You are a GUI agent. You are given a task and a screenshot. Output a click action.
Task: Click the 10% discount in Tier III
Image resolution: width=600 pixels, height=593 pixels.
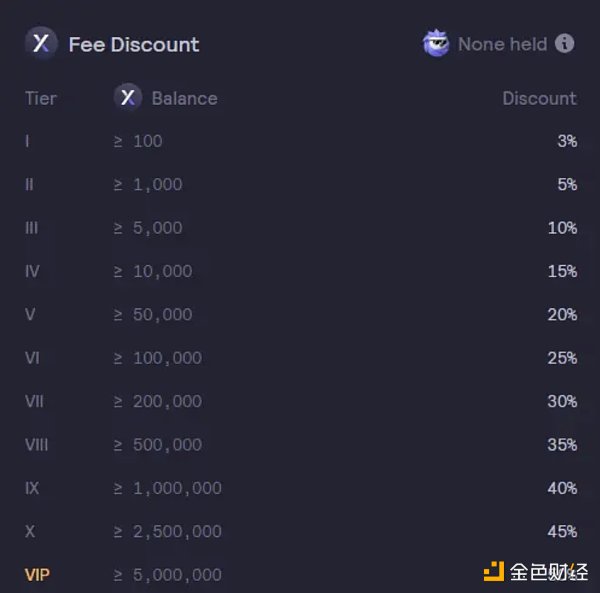click(562, 228)
